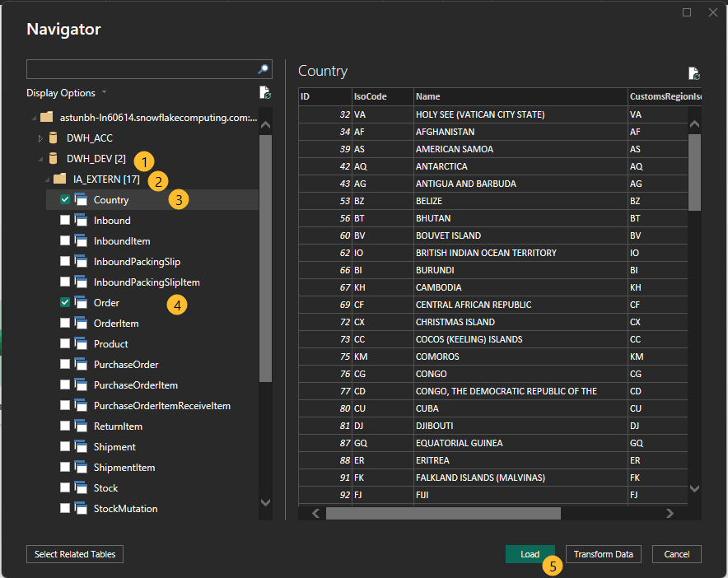This screenshot has width=728, height=578.
Task: Click the Load button
Action: 530,554
